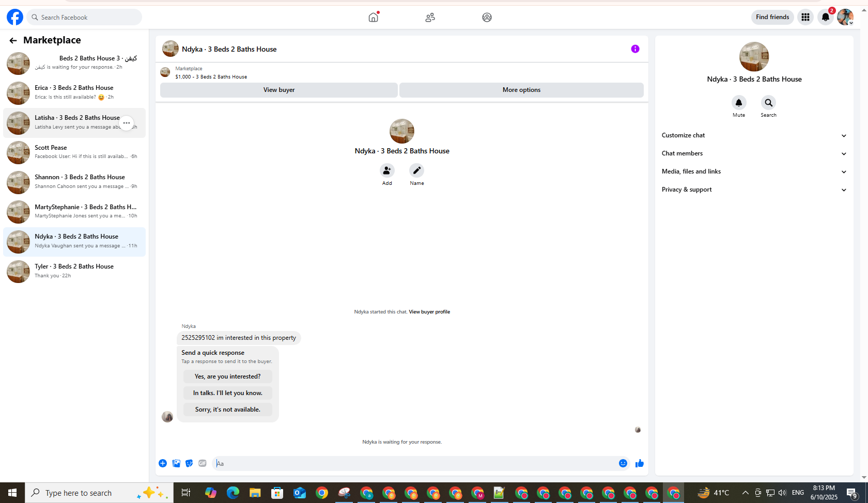Open the Tyler conversation

[x=74, y=272]
